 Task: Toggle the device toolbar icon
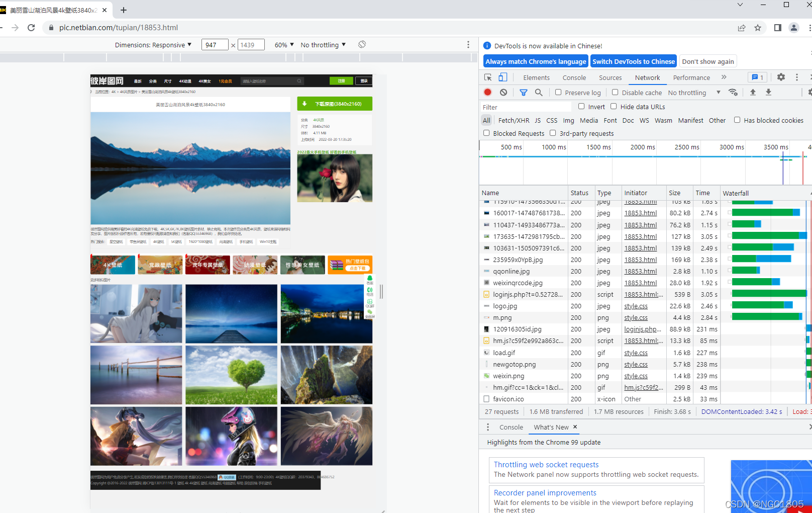coord(502,77)
